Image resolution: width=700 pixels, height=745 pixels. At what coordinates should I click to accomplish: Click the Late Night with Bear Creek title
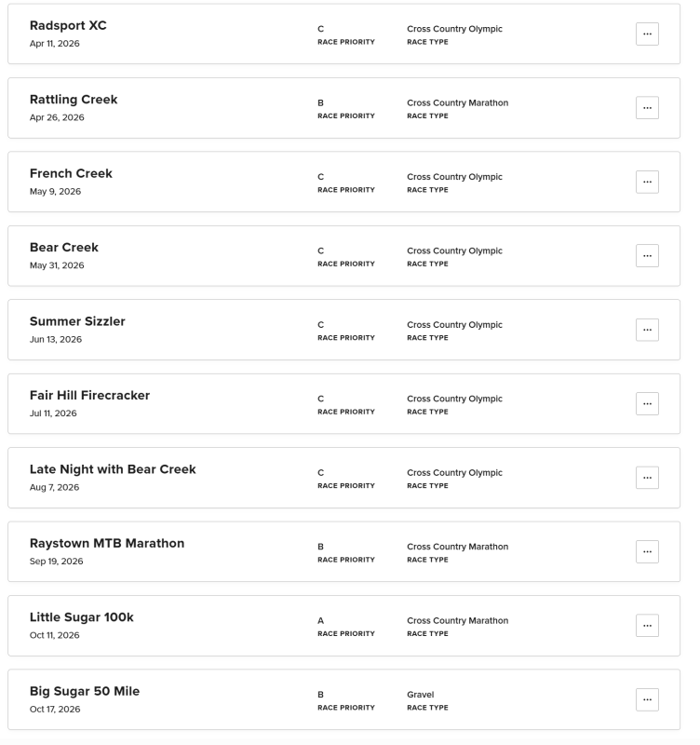click(x=113, y=469)
